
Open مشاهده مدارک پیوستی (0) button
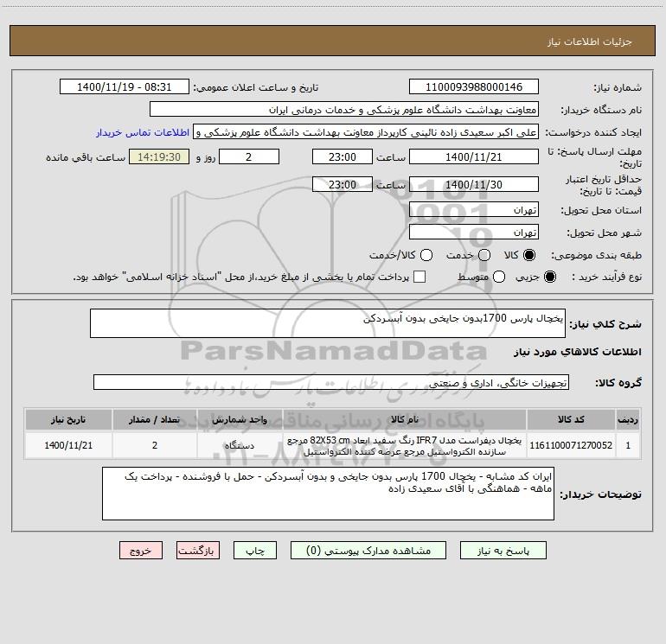click(x=368, y=551)
